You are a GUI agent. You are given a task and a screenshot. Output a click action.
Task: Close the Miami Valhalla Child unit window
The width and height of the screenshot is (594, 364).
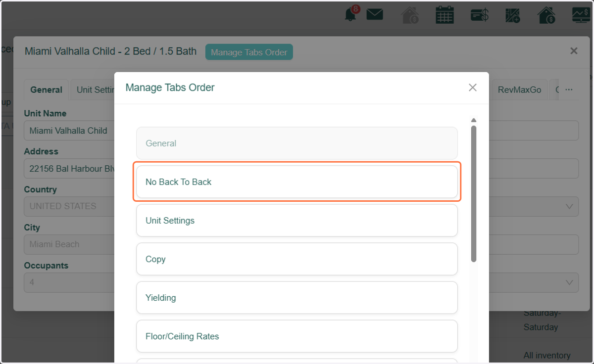pyautogui.click(x=574, y=50)
